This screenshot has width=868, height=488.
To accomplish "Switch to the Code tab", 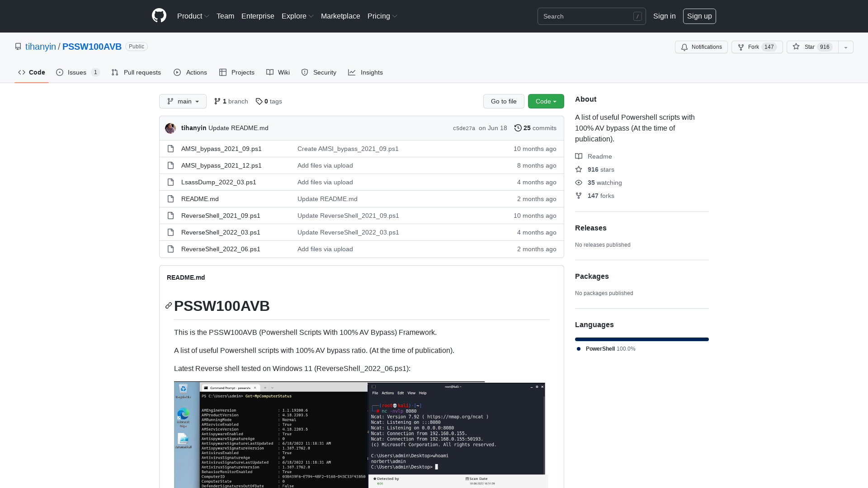I will point(32,72).
